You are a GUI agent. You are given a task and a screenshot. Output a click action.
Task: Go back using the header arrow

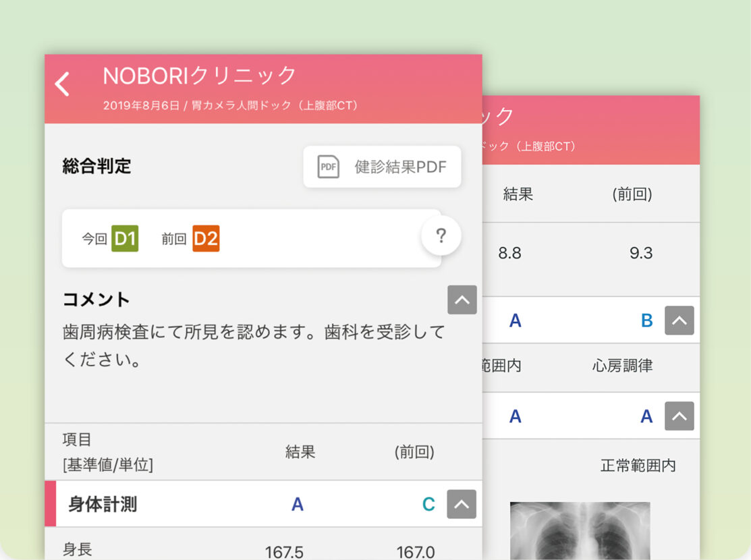[62, 84]
